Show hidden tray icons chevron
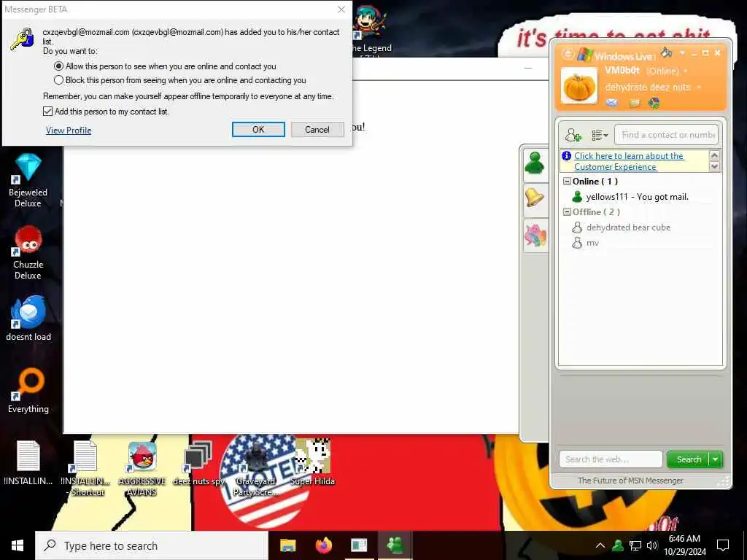Image resolution: width=747 pixels, height=560 pixels. (600, 545)
